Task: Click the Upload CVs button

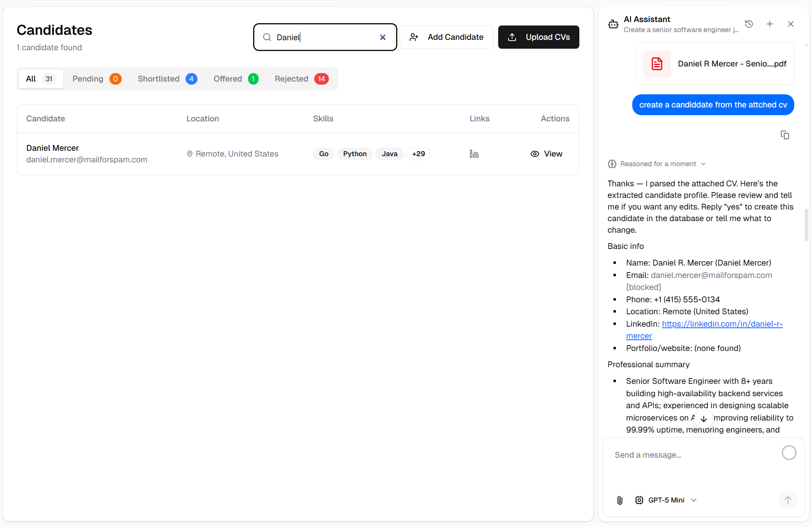Action: [x=538, y=37]
